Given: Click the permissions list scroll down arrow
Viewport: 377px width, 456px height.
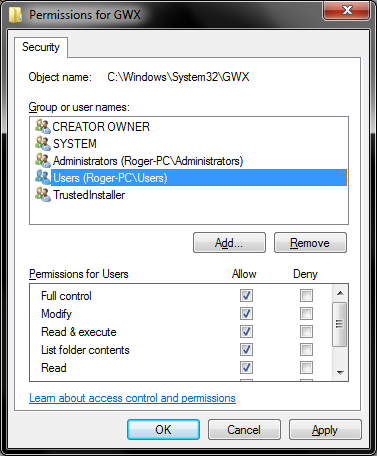Looking at the screenshot, I should [340, 372].
